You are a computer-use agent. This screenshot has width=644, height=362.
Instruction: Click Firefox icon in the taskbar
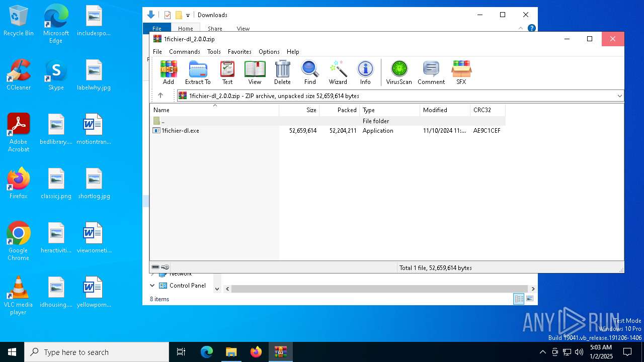[256, 352]
